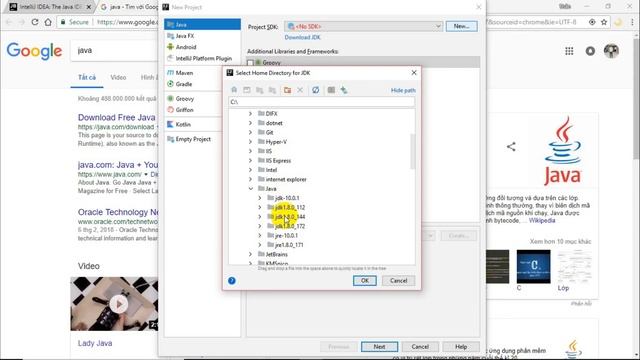Select jre1.8.0_171 folder

289,245
